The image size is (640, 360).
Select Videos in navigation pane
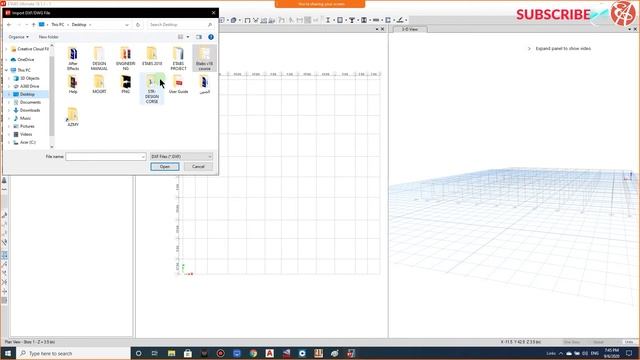pos(26,134)
